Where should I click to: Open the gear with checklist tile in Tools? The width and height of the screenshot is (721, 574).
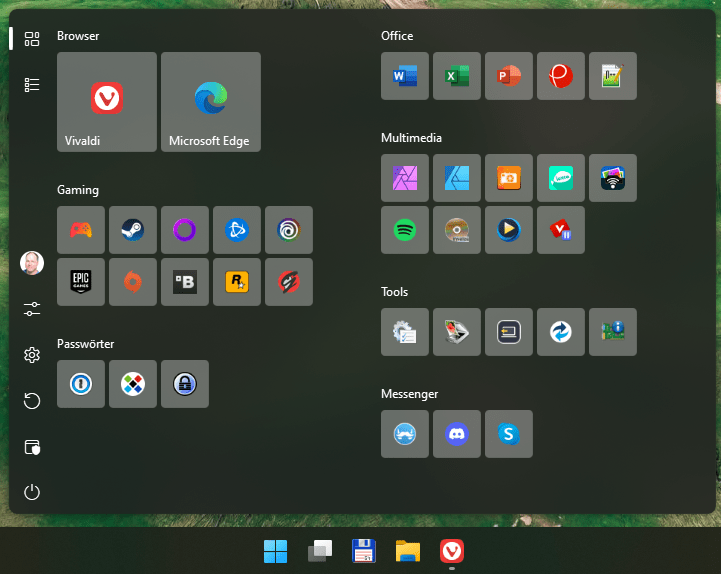click(405, 332)
